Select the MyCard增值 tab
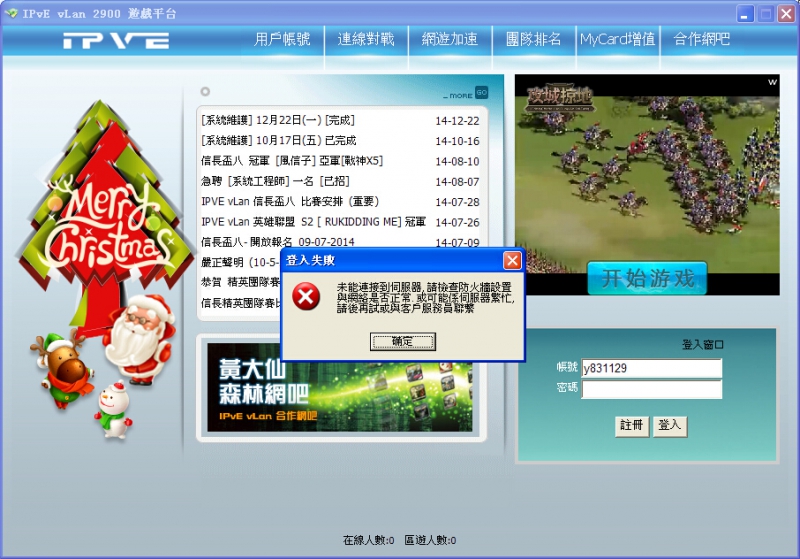The width and height of the screenshot is (800, 559). [617, 39]
